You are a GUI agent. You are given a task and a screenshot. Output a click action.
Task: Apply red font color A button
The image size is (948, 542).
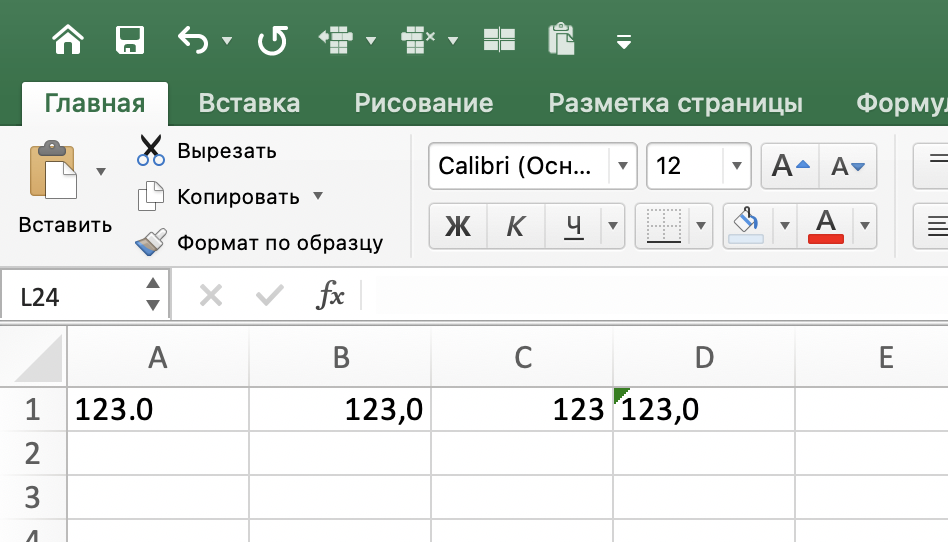pos(826,226)
